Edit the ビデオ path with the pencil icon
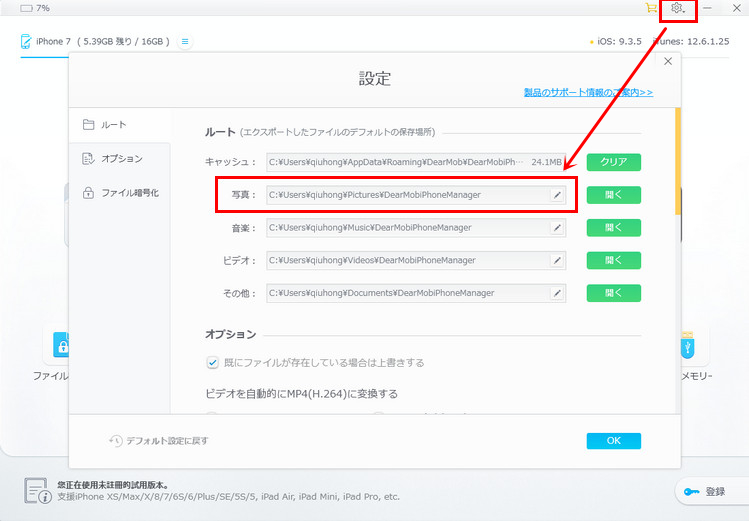This screenshot has height=521, width=749. tap(557, 260)
